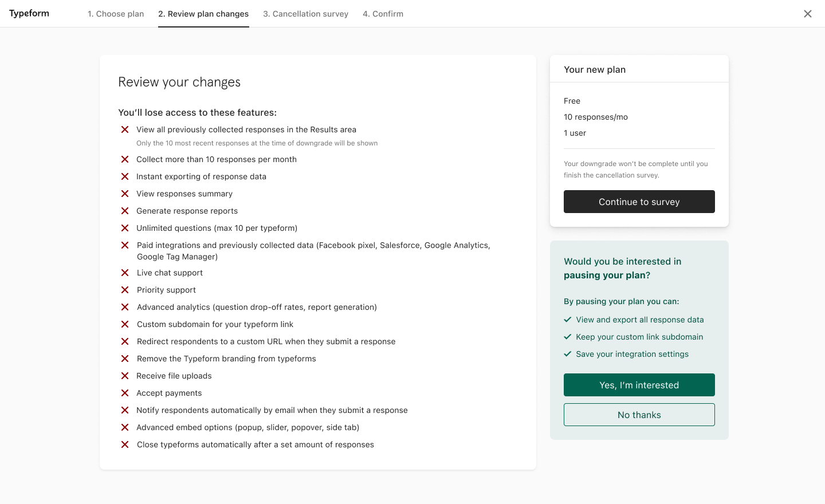Click checkmark beside Keep your custom link subdomain
This screenshot has height=504, width=825.
coord(568,337)
